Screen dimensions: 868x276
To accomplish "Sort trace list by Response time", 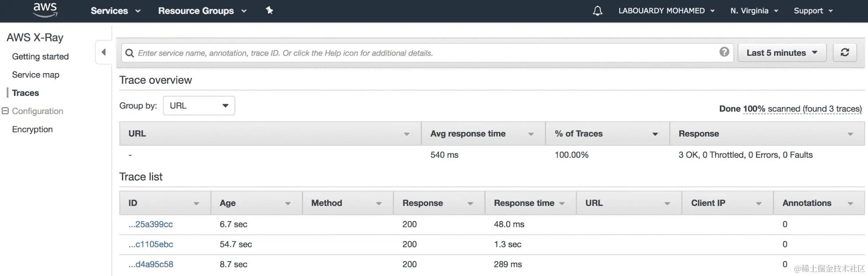I will [562, 203].
